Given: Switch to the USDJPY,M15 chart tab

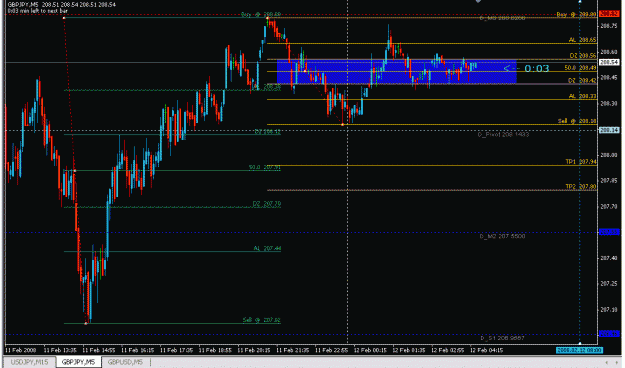Looking at the screenshot, I should (x=29, y=362).
